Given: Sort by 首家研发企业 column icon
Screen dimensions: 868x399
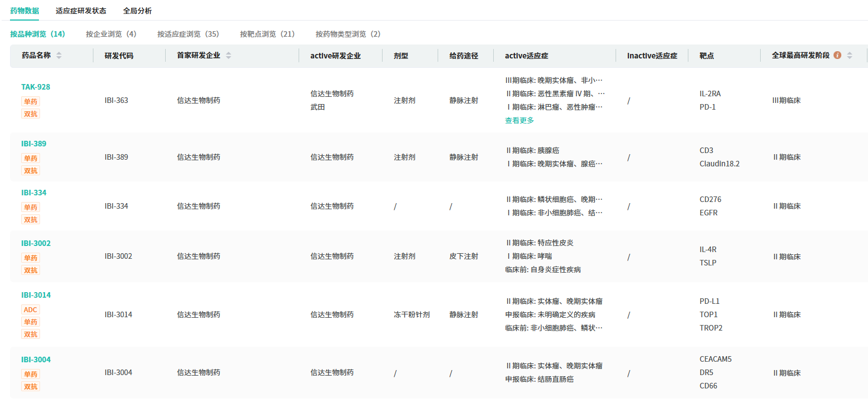Looking at the screenshot, I should (229, 56).
